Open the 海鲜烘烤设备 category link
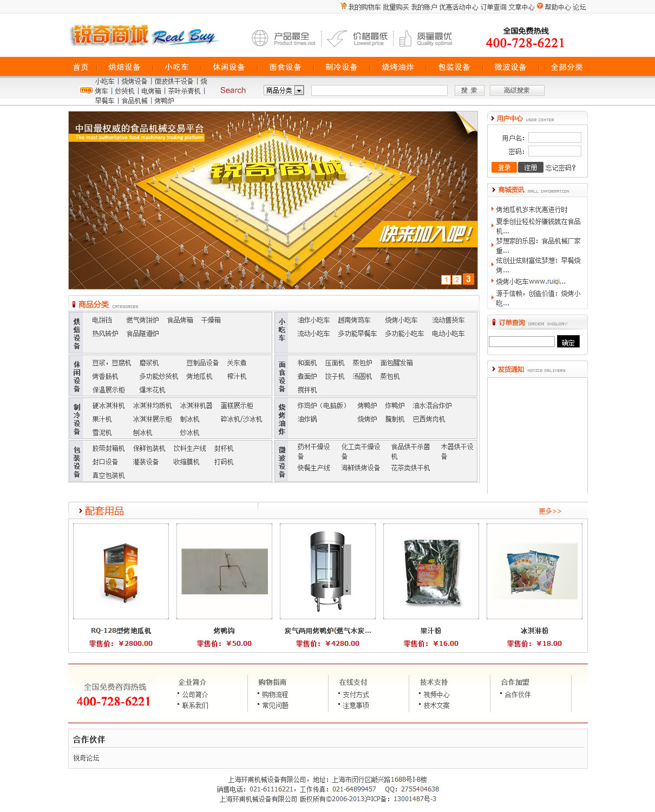Image resolution: width=655 pixels, height=812 pixels. point(361,468)
